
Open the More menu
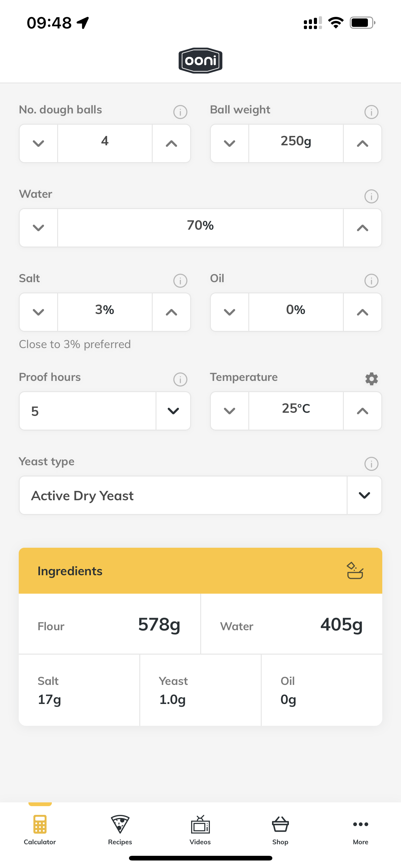click(x=361, y=830)
